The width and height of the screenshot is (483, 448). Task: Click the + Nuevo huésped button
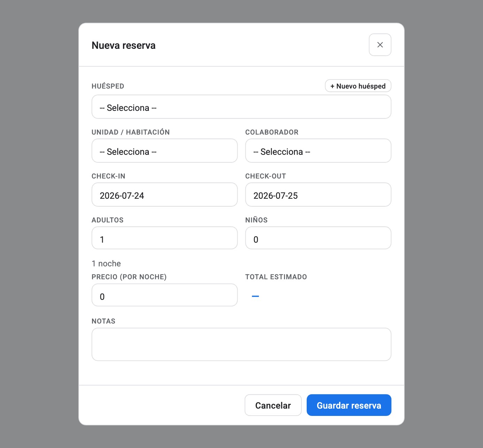click(x=358, y=86)
